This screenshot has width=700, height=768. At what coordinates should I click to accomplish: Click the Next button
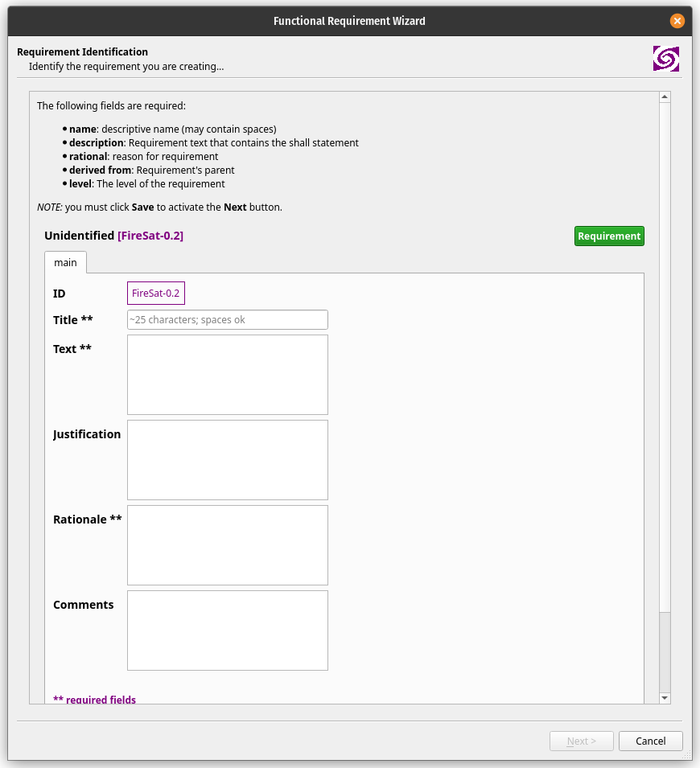click(x=582, y=741)
